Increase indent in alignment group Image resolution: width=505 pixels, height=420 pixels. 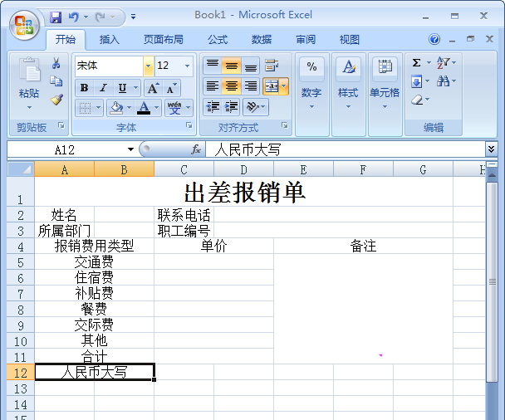[231, 107]
